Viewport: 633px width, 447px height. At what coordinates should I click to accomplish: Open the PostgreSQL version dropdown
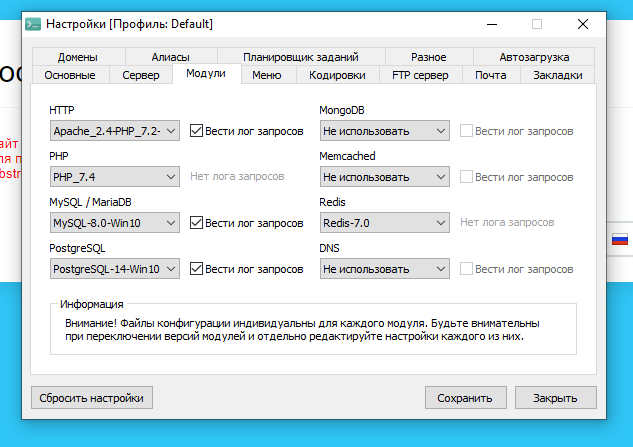tap(115, 269)
